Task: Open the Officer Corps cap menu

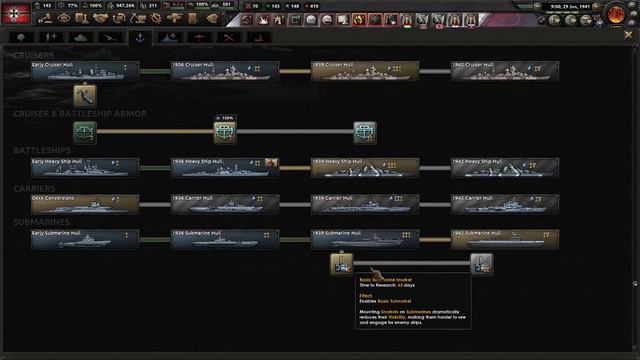Action: pyautogui.click(x=212, y=18)
